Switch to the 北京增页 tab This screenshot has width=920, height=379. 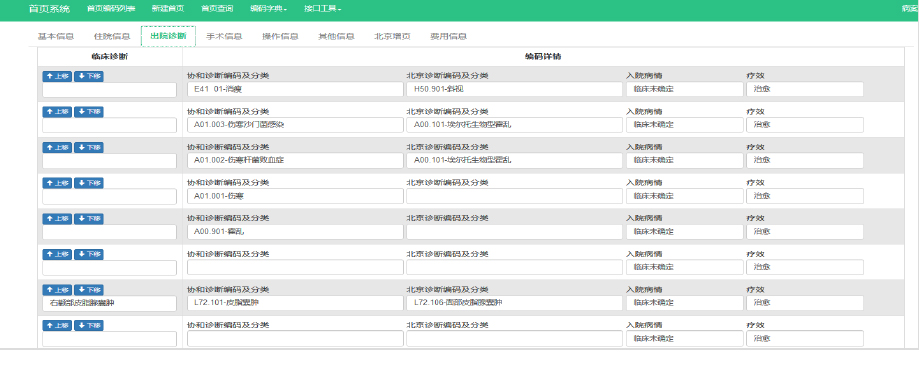point(393,36)
